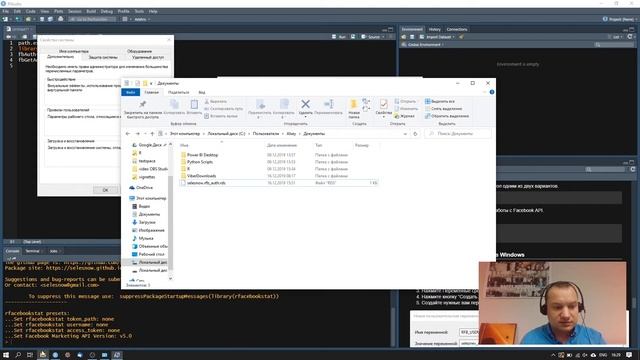Select the Console tab in RStudio

point(13,251)
